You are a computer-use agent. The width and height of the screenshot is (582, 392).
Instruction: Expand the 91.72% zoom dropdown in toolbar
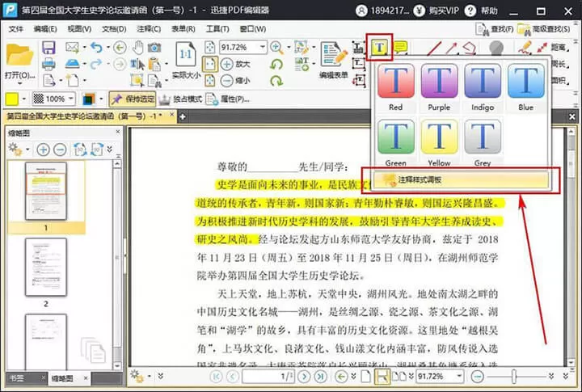click(x=263, y=47)
